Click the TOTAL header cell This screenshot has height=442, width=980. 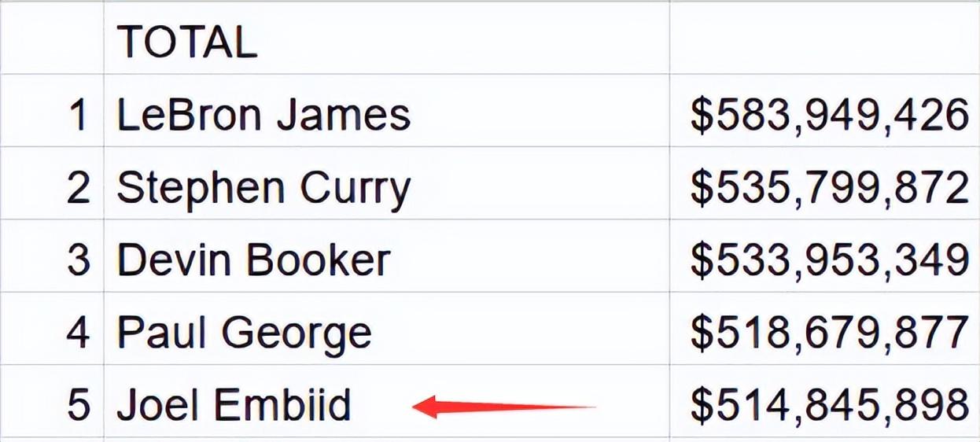(x=187, y=41)
